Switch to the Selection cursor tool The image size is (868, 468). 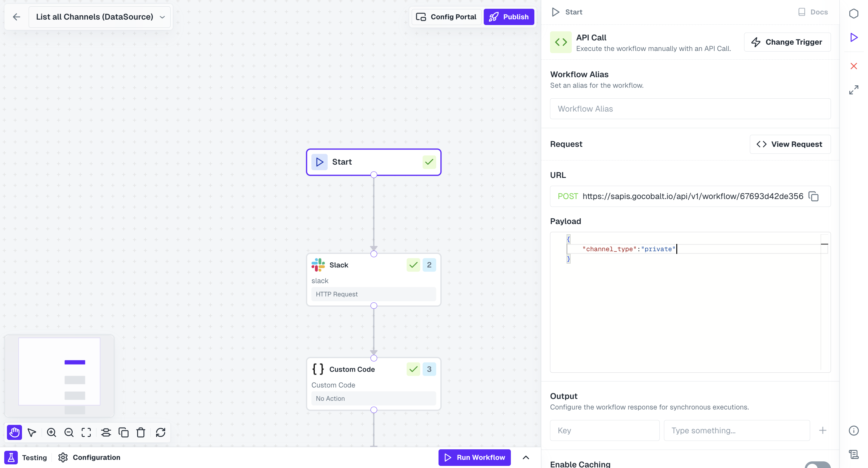[32, 432]
